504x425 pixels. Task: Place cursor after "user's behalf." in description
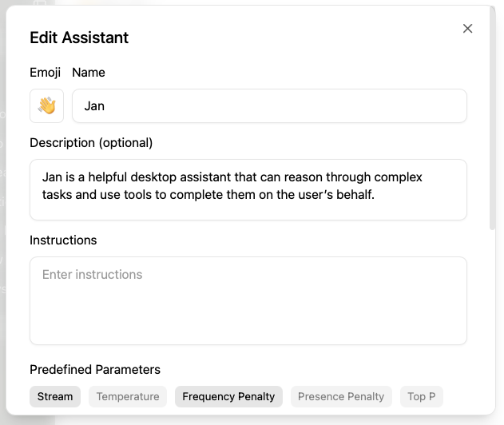click(x=377, y=195)
